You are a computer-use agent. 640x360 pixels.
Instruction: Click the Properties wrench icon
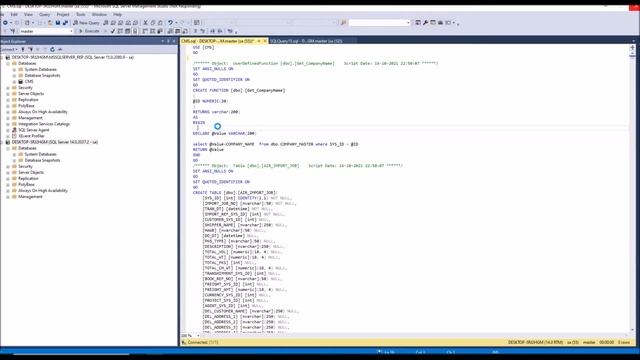click(425, 23)
